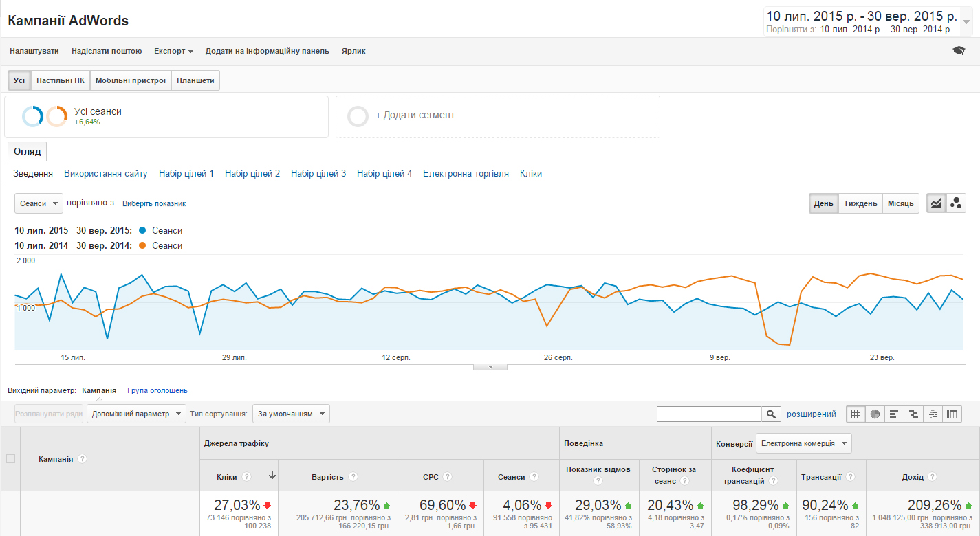Filter by Планшети
The image size is (980, 536).
tap(195, 80)
